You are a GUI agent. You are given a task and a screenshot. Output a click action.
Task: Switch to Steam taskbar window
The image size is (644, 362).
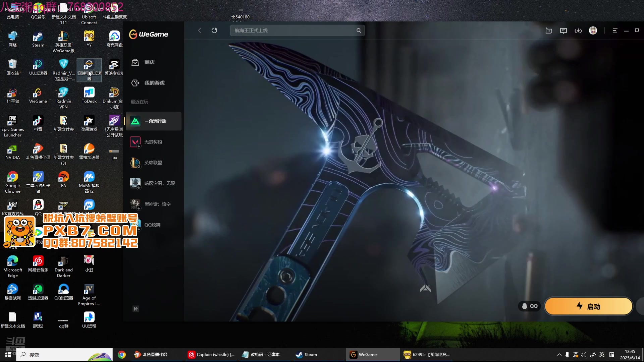click(x=319, y=355)
